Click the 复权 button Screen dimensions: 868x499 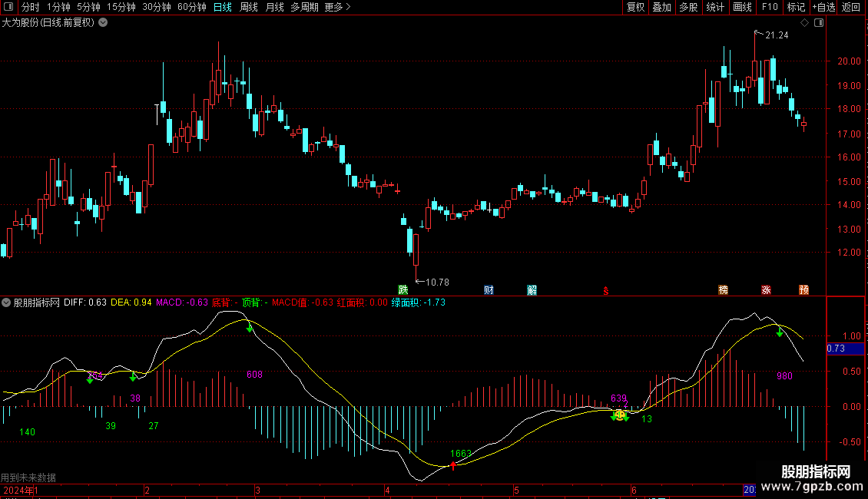(635, 7)
